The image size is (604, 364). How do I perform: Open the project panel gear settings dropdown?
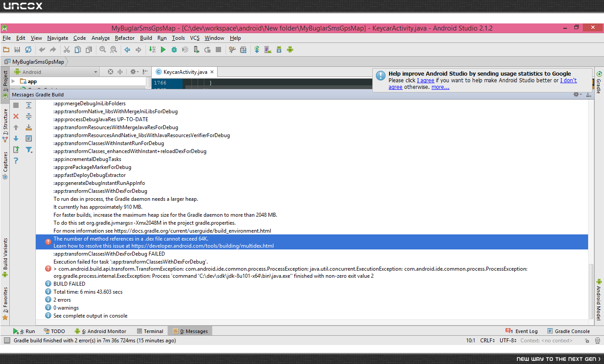click(x=134, y=72)
